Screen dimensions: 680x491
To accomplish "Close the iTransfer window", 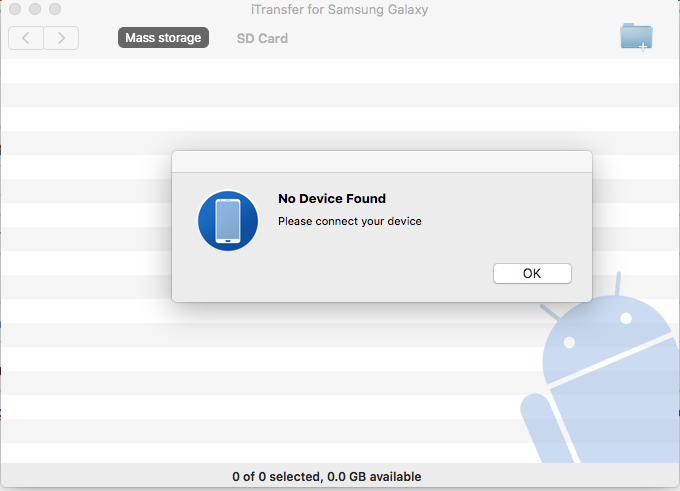I will (x=15, y=9).
